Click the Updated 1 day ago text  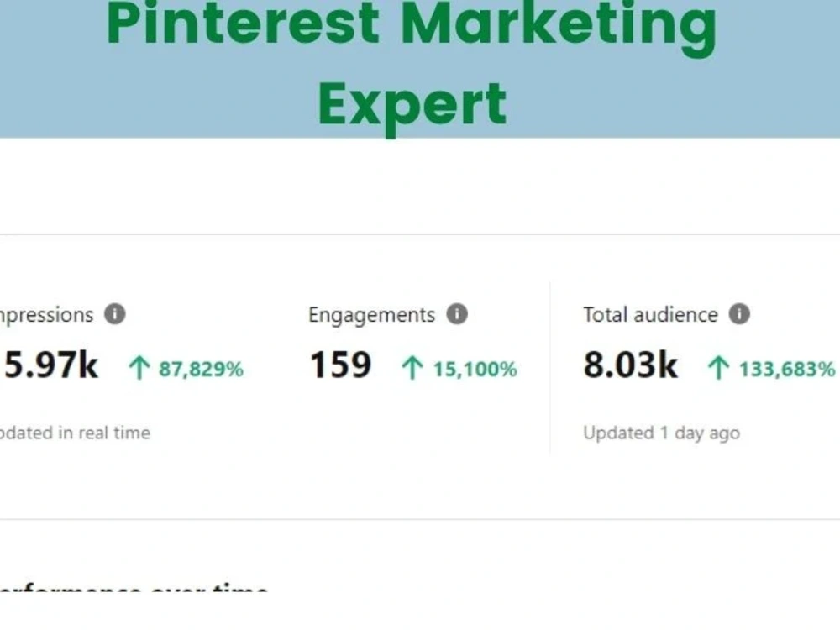pos(662,433)
